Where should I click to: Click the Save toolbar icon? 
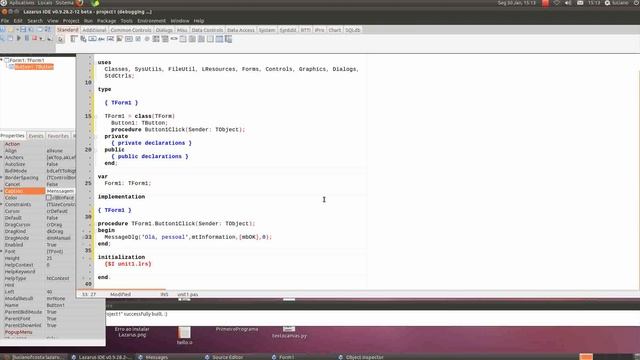tap(23, 30)
